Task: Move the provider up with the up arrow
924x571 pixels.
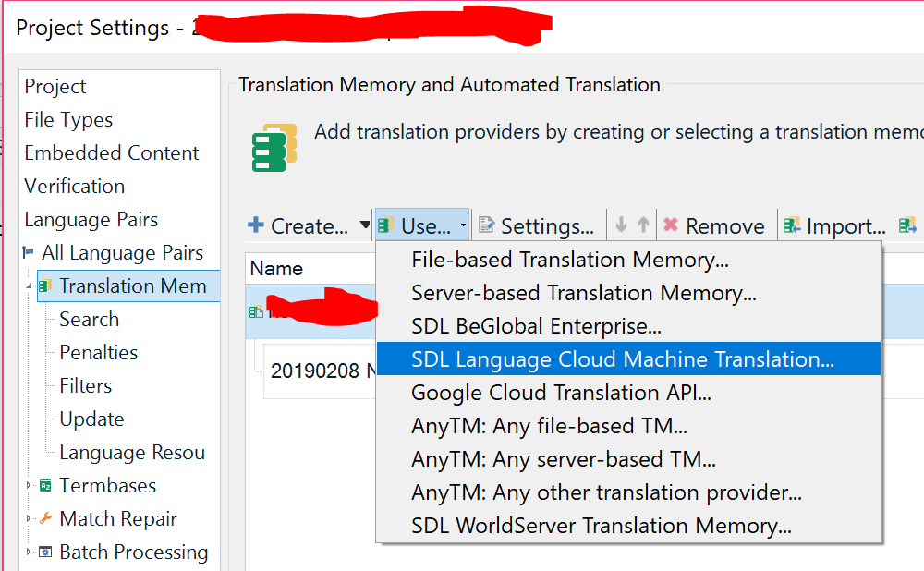Action: click(x=643, y=225)
